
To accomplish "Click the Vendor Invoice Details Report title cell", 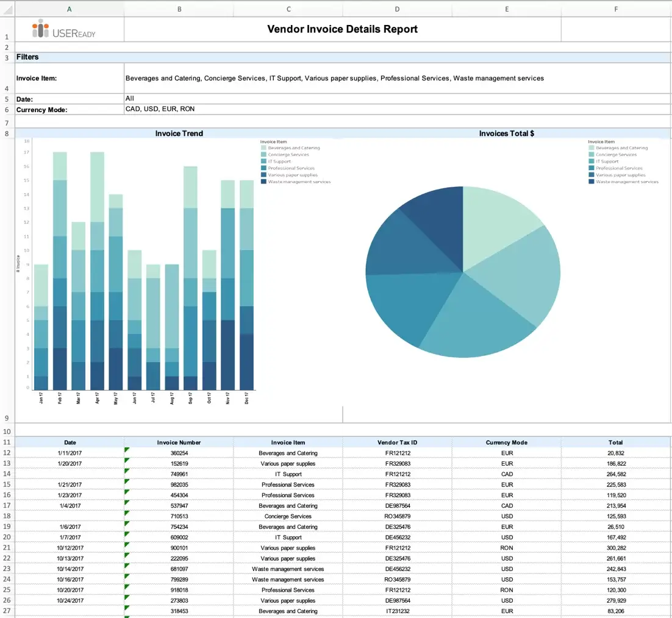I will (343, 29).
